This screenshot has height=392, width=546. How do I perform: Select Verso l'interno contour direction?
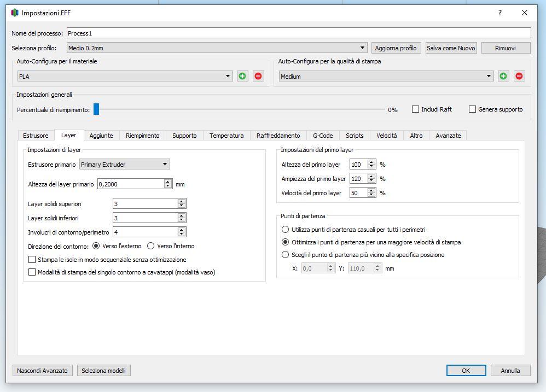151,246
